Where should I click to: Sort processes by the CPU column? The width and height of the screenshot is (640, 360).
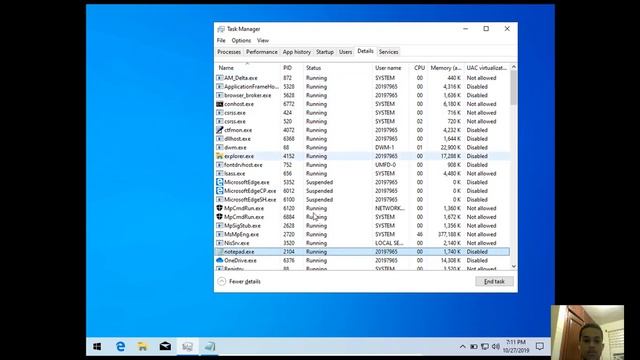419,68
